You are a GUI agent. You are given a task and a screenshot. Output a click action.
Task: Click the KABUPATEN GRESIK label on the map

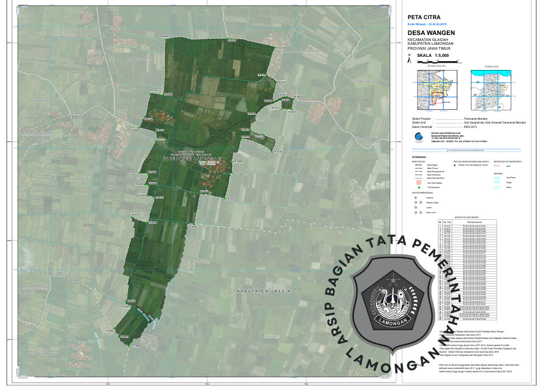pos(262,291)
